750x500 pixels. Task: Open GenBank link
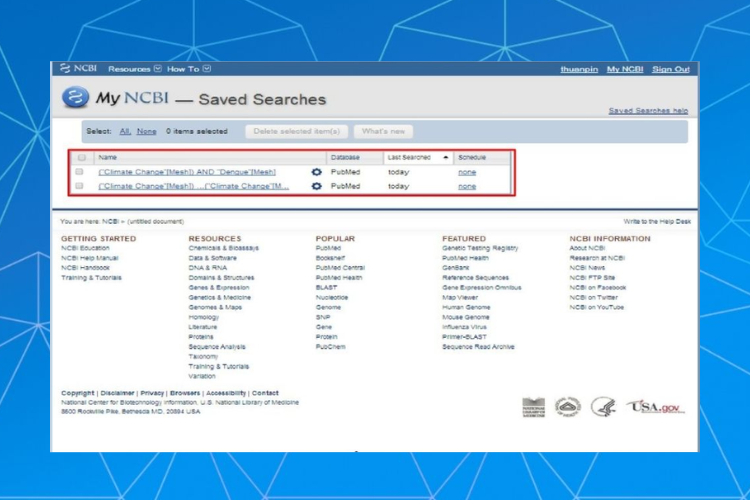click(455, 267)
